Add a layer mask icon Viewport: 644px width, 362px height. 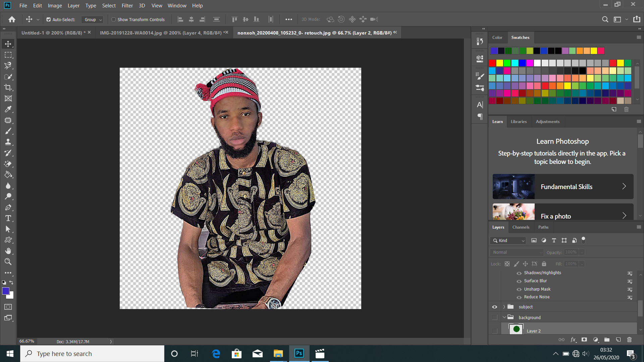(x=584, y=340)
